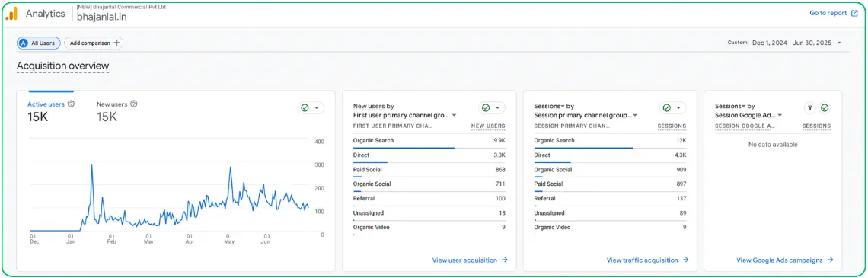
Task: Click Organic Search row in New users table
Action: [429, 141]
